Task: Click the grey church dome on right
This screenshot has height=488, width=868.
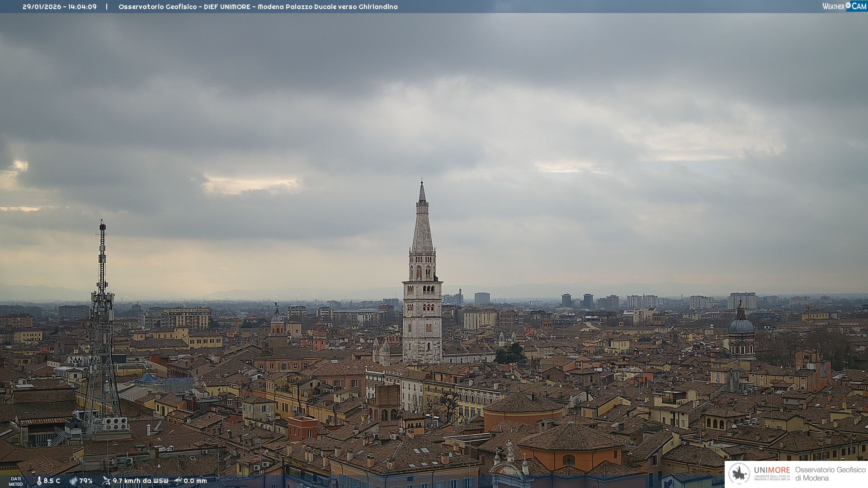Action: click(741, 325)
